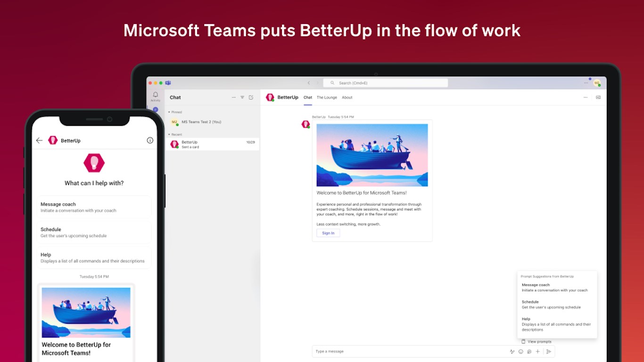The image size is (644, 362).
Task: Open the MS profile avatar in the title bar
Action: [597, 83]
